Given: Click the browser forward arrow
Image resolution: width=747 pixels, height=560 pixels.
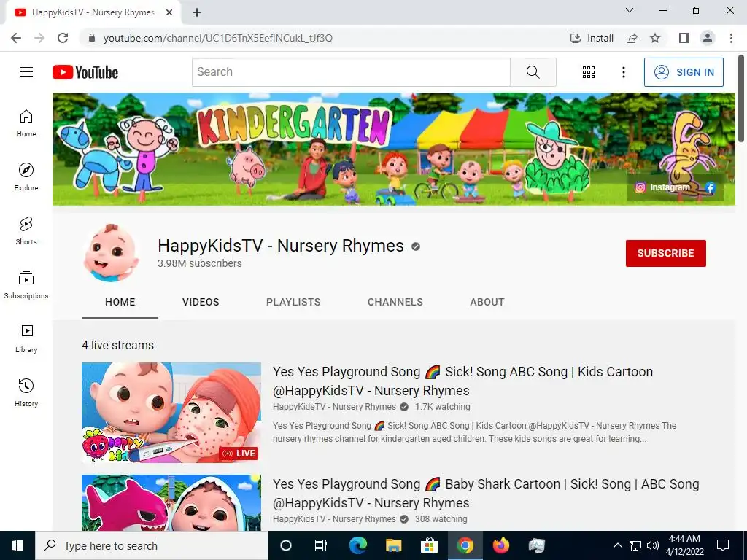Looking at the screenshot, I should pyautogui.click(x=39, y=38).
